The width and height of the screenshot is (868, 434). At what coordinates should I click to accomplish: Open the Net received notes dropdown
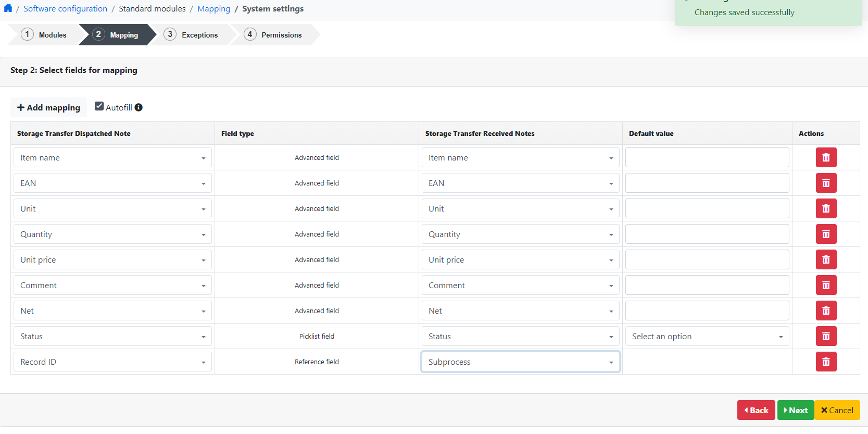point(520,311)
